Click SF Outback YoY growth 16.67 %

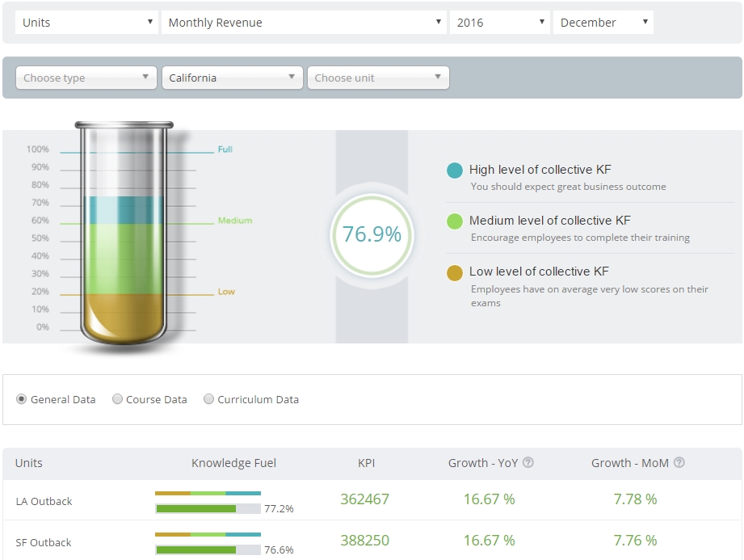point(490,541)
